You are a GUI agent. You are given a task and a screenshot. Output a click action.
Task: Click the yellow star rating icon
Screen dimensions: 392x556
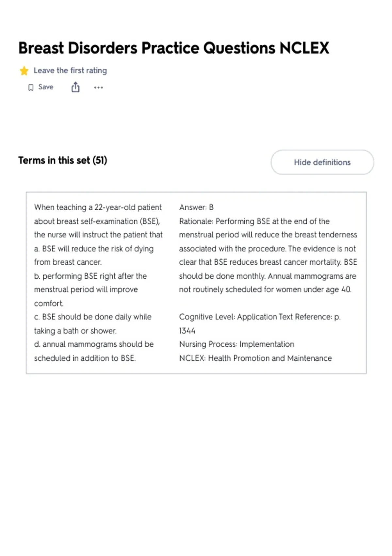[x=24, y=71]
